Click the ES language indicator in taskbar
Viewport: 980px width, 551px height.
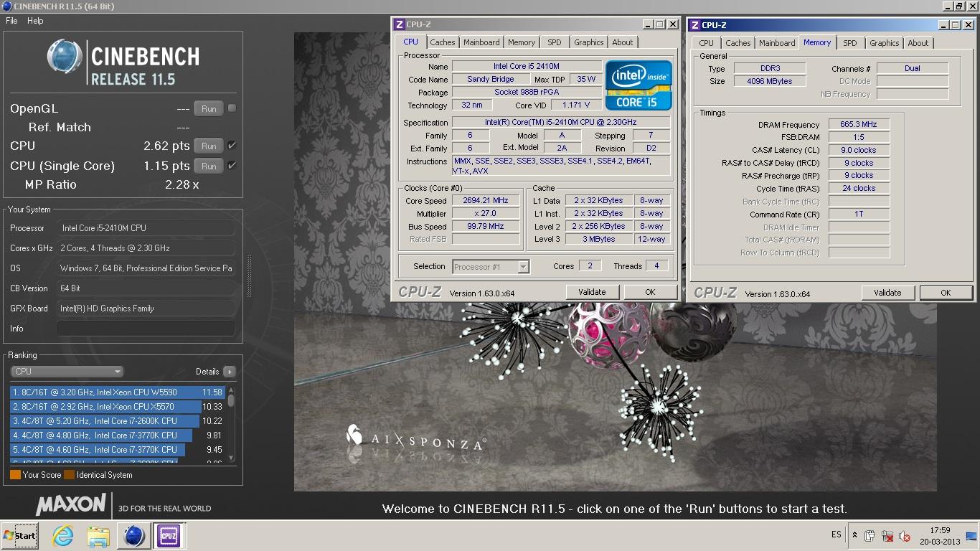[x=837, y=535]
